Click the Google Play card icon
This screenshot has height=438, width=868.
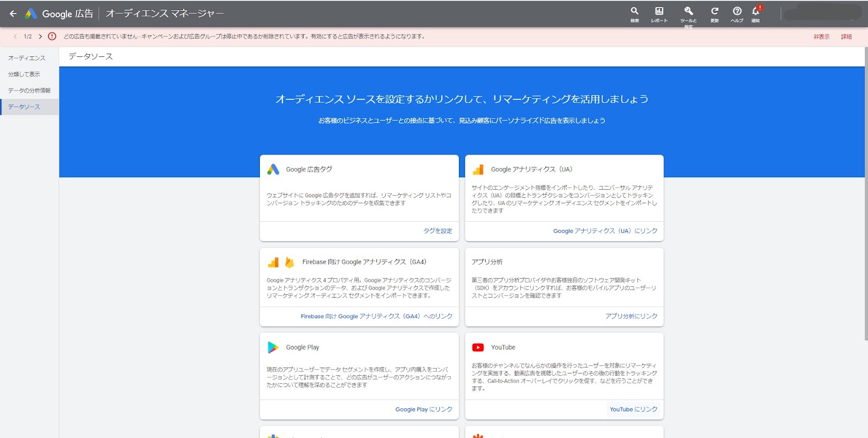pos(273,347)
